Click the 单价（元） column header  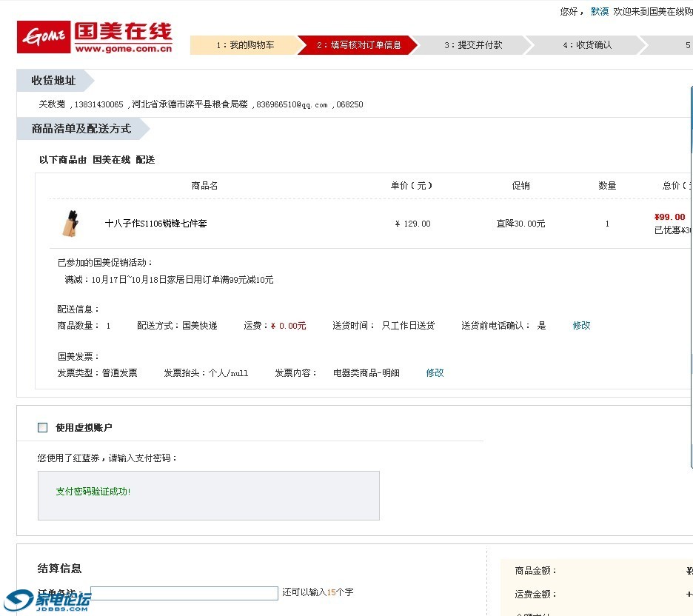pyautogui.click(x=411, y=186)
